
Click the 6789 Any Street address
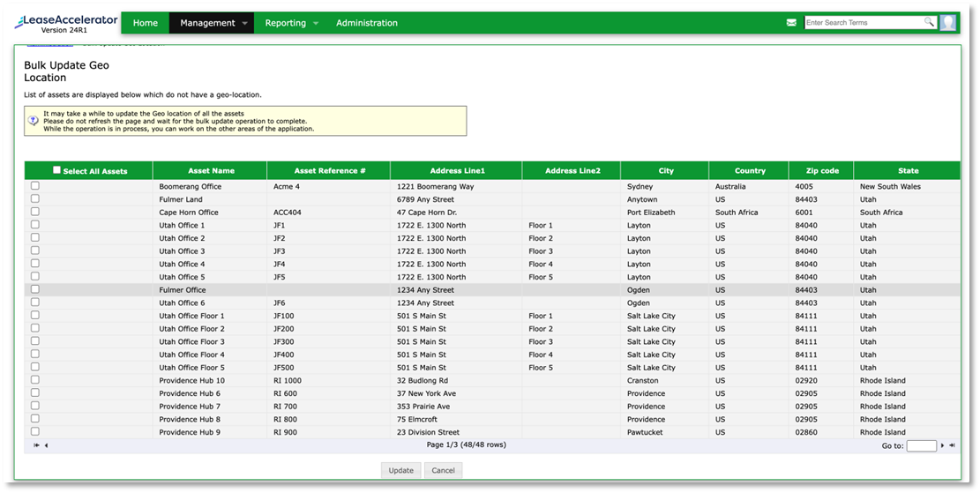[426, 199]
